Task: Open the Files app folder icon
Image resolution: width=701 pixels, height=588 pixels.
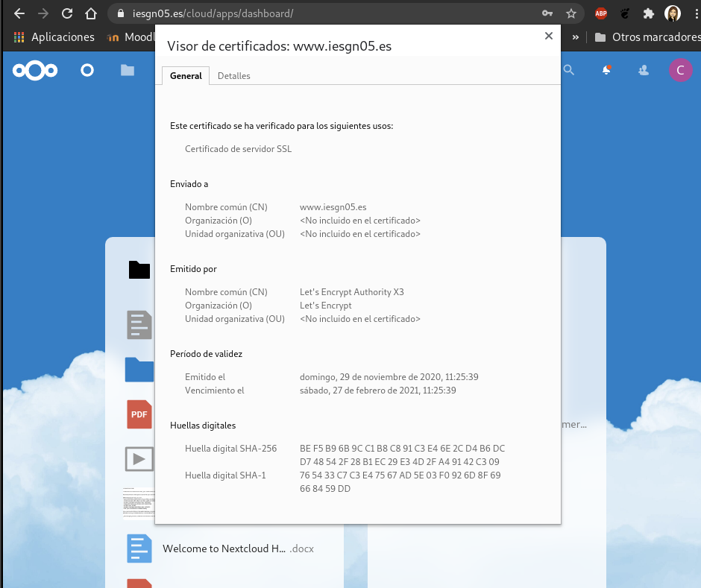Action: pyautogui.click(x=128, y=70)
